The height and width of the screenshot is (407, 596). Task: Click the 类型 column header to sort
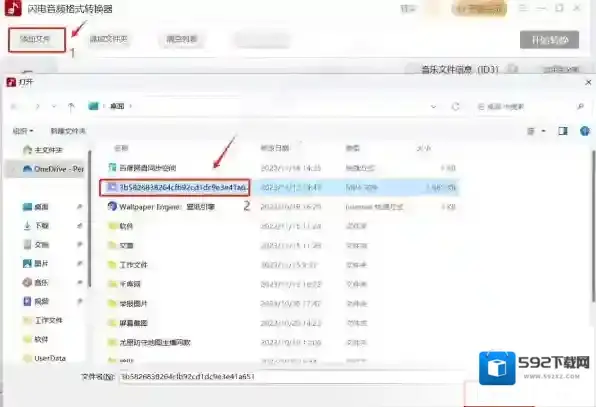[x=353, y=148]
